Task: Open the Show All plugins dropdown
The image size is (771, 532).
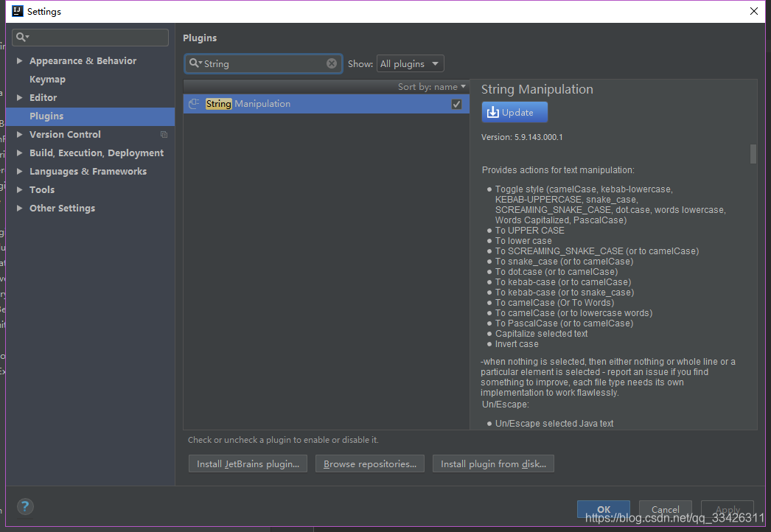Action: pos(410,63)
